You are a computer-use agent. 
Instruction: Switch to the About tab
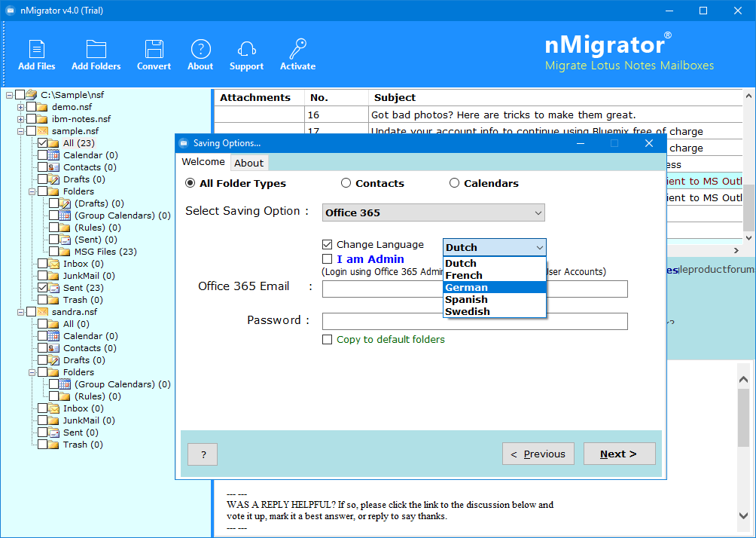(248, 163)
